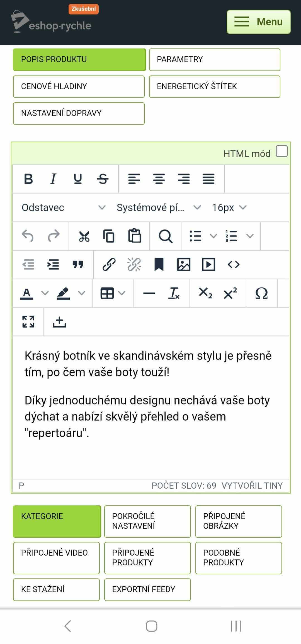Open PŘIPOJENÉ PRODUKTY tab
This screenshot has height=644, width=301.
click(147, 558)
